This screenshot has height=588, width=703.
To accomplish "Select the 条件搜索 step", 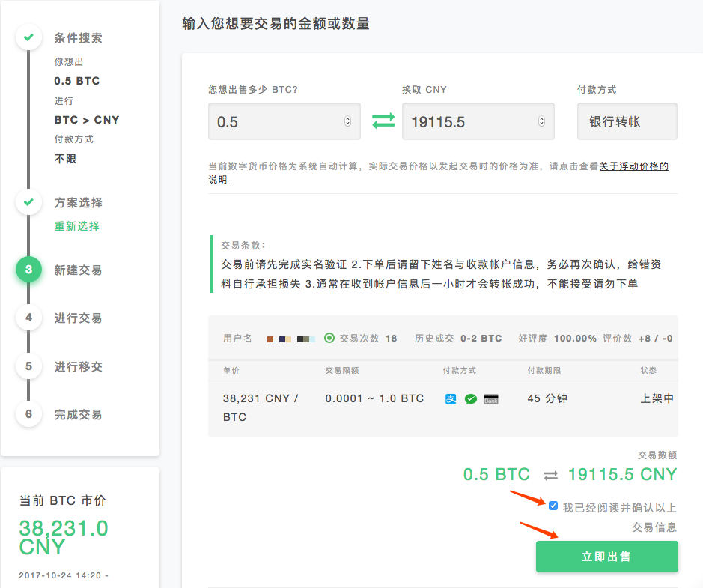I will click(78, 38).
